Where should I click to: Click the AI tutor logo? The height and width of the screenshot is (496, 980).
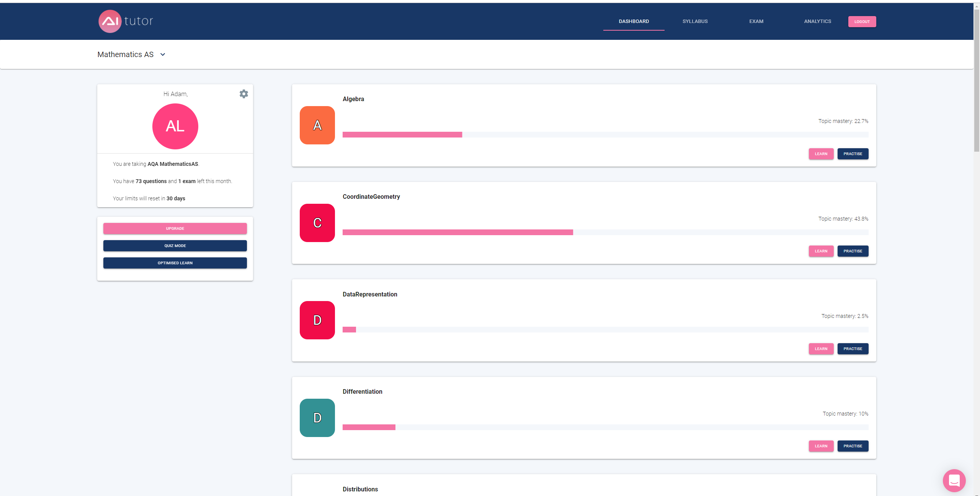126,21
